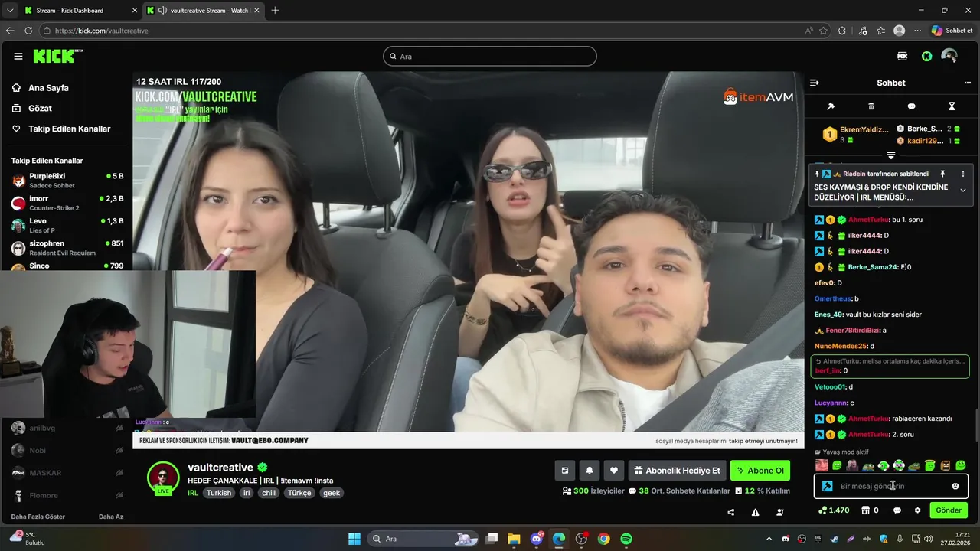Open pinned message three-dot options
980x551 pixels.
963,174
